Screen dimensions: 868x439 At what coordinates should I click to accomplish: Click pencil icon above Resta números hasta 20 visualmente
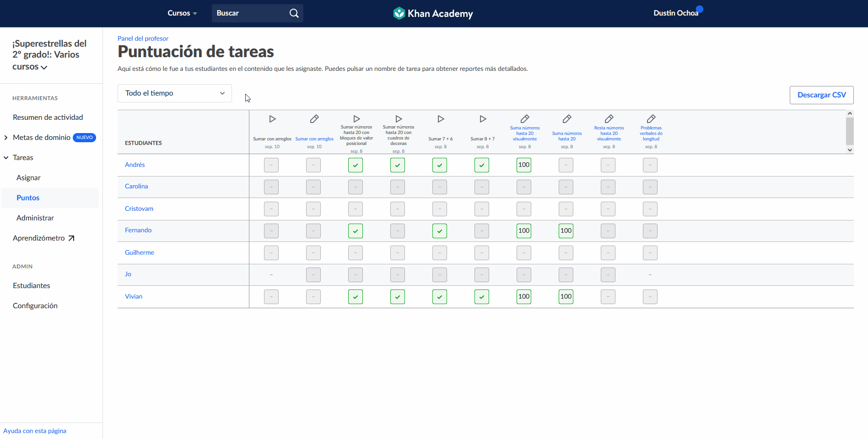[x=609, y=119]
